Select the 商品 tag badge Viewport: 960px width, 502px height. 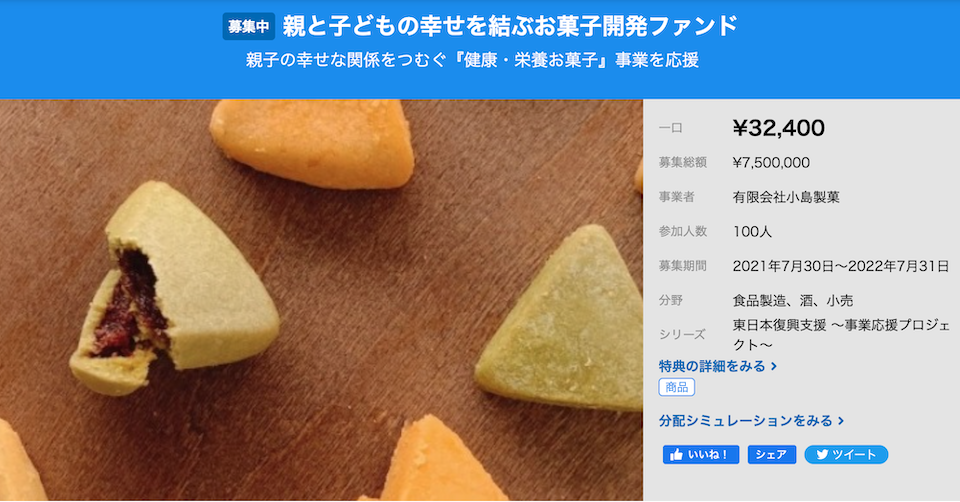tap(677, 387)
